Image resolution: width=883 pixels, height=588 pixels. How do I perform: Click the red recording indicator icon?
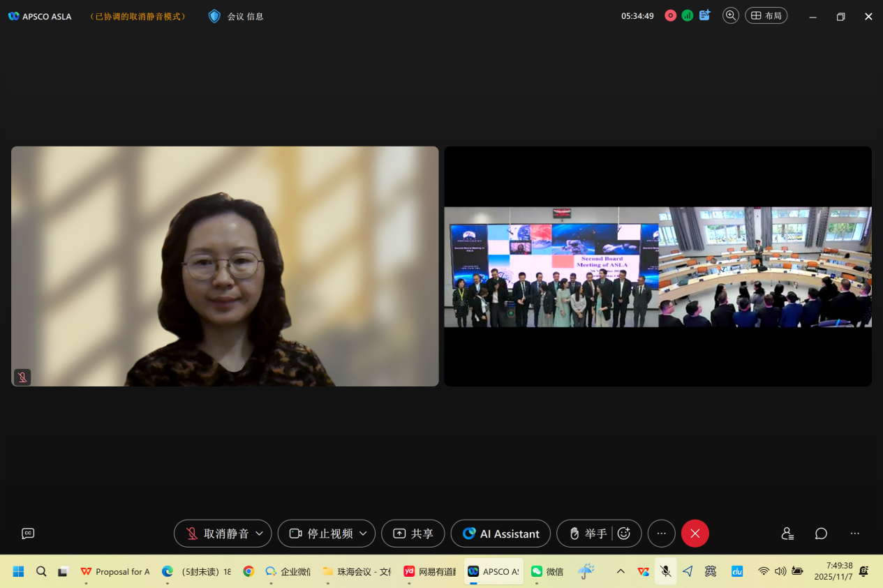tap(670, 15)
